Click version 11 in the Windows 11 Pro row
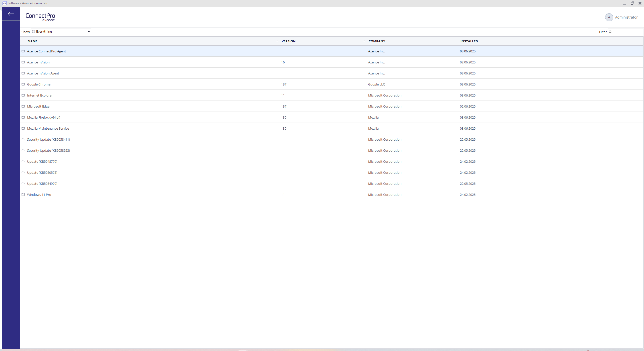The image size is (644, 351). (x=283, y=195)
